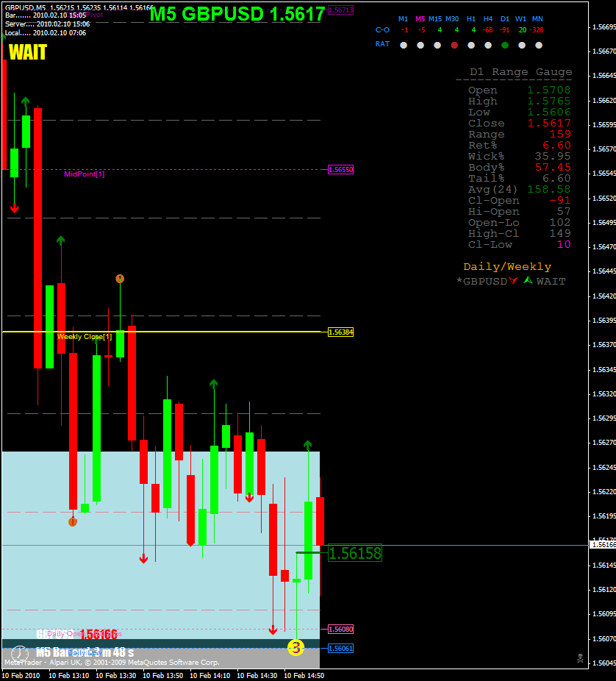616x681 pixels.
Task: Click the magenta 1.56550 MidPoint price tag
Action: tap(341, 169)
